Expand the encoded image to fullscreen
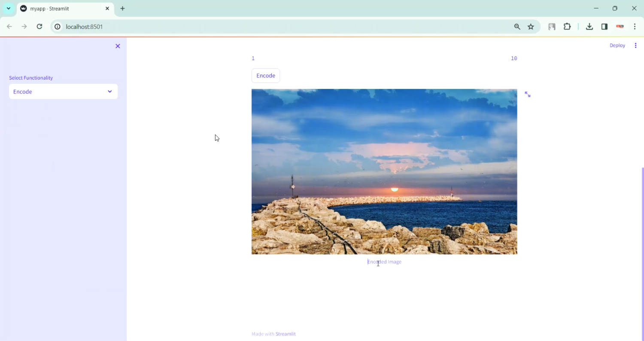 pyautogui.click(x=527, y=94)
